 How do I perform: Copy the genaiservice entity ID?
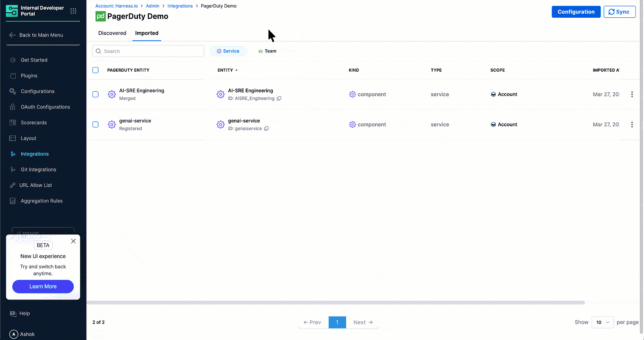(266, 129)
